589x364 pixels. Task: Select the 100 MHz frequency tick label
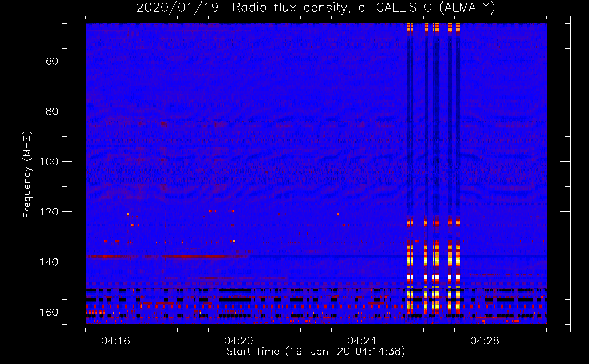pos(49,162)
